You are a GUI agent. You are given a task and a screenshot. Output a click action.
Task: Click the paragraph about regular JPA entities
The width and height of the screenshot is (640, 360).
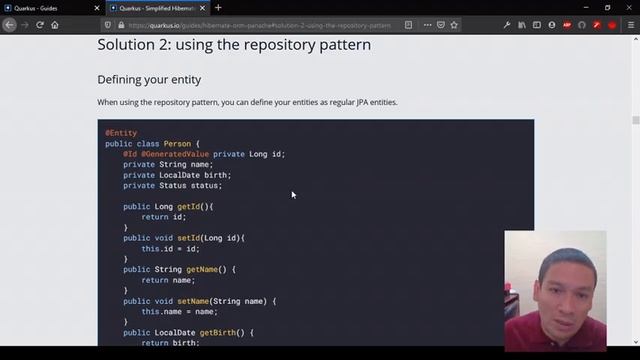point(247,102)
